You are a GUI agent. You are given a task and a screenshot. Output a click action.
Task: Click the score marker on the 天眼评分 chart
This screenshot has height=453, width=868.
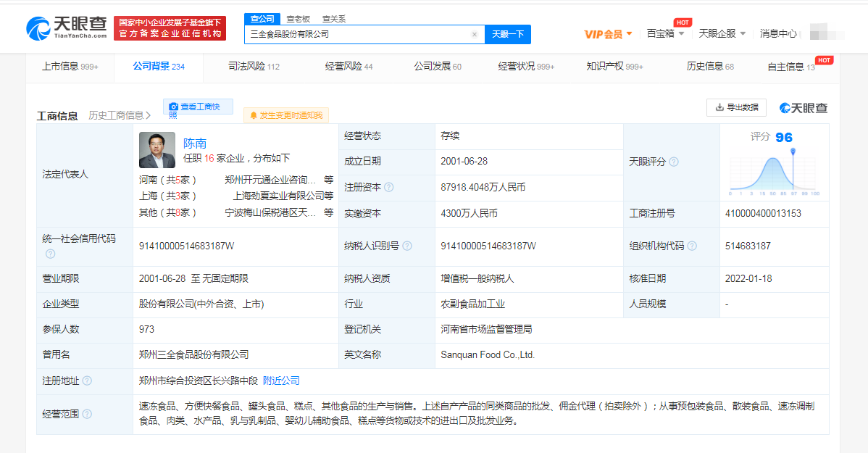pos(793,151)
